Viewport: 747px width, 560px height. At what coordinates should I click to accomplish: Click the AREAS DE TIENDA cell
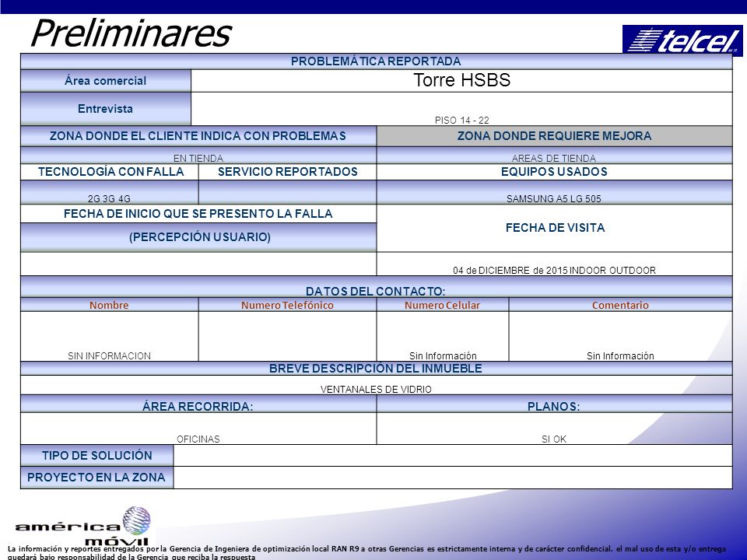point(554,156)
